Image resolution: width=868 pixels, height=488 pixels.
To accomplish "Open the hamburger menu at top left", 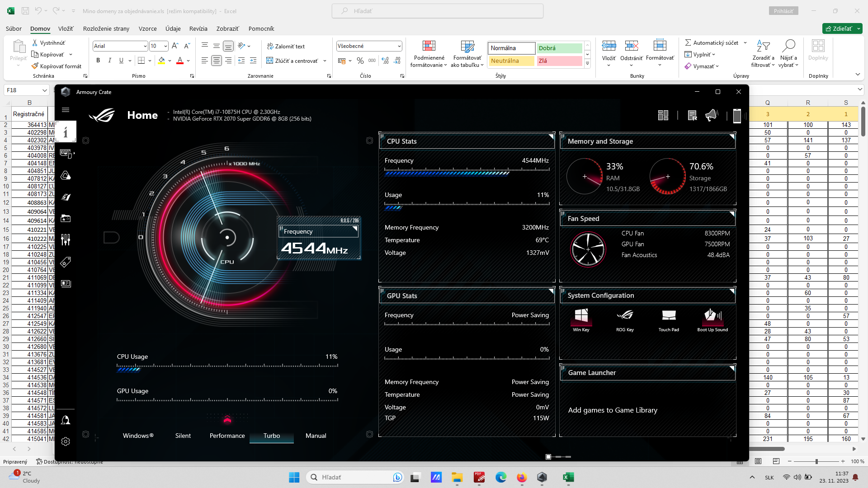I will pos(66,110).
